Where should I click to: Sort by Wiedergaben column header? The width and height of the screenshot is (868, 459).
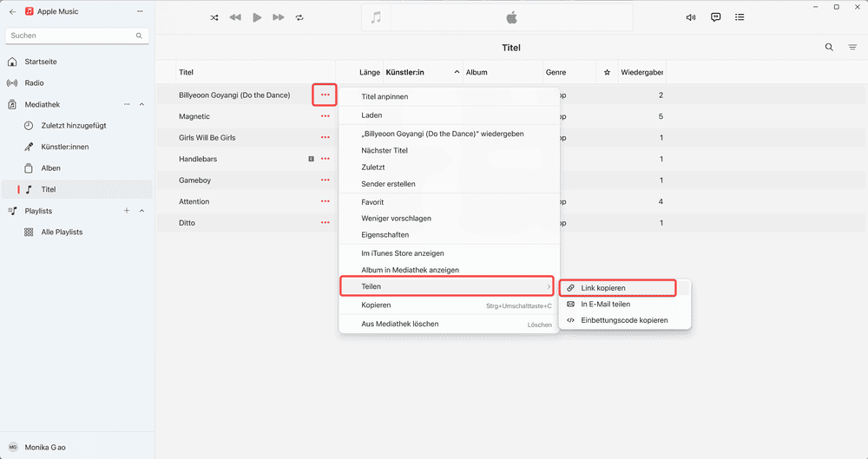coord(641,73)
